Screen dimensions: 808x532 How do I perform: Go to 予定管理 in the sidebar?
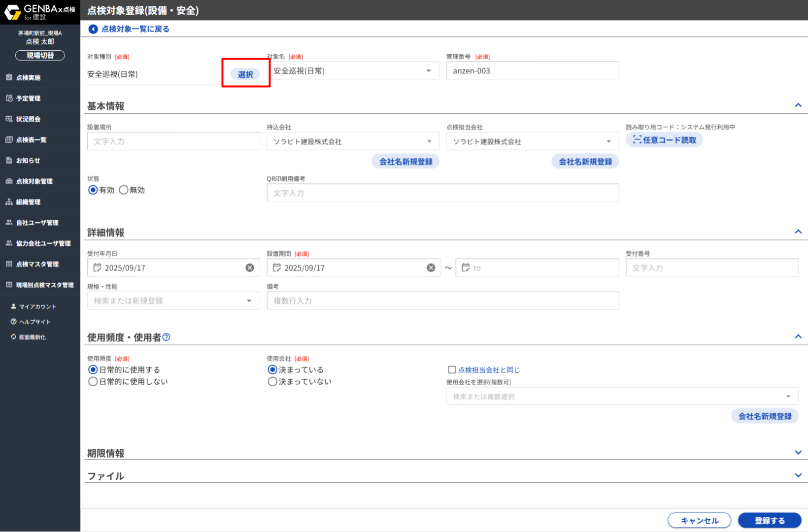coord(28,99)
